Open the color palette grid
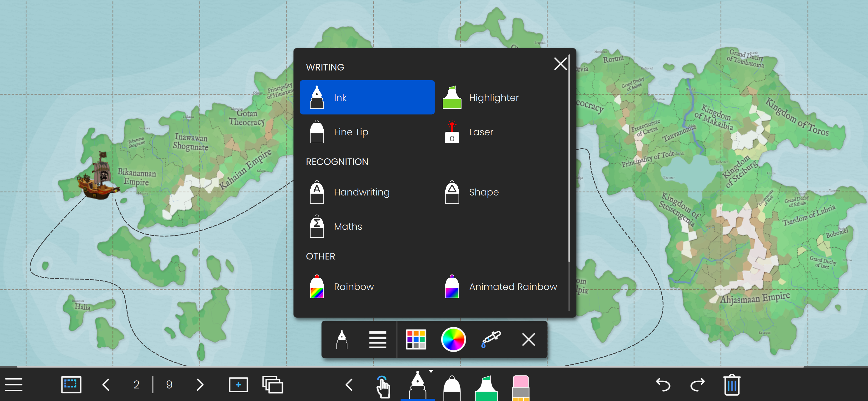The height and width of the screenshot is (401, 868). 416,339
